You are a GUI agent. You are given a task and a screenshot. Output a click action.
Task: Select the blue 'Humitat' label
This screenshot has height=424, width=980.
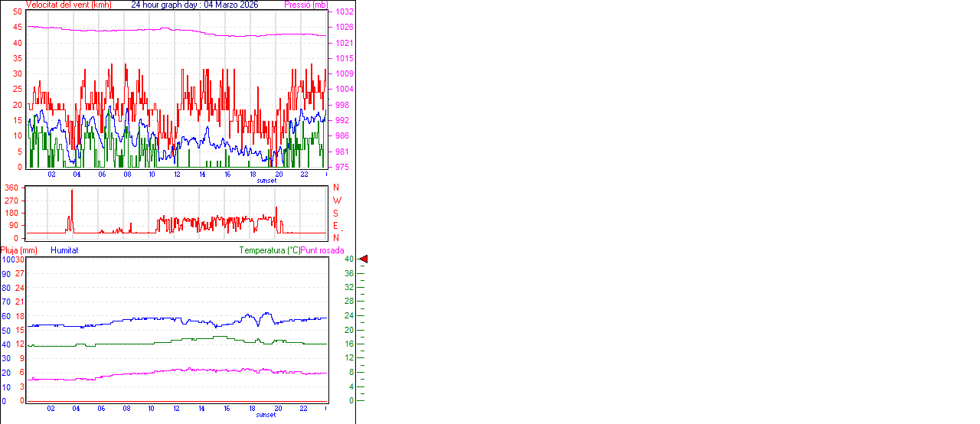[x=64, y=250]
